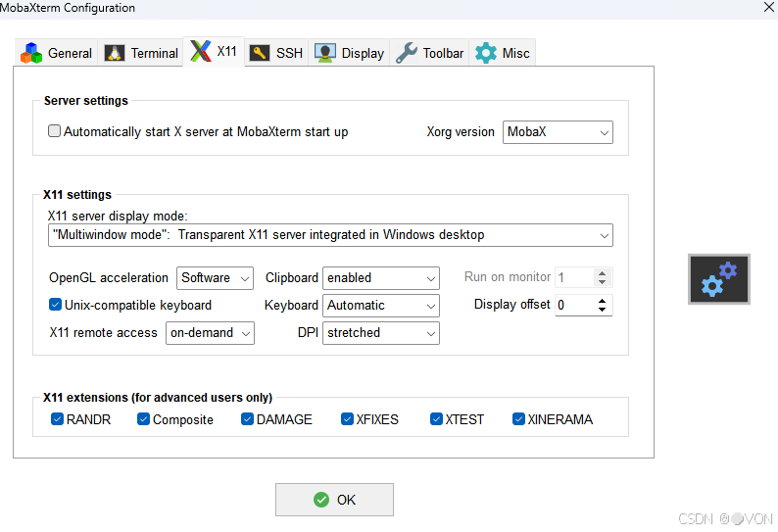This screenshot has height=532, width=778.
Task: Toggle the XTEST extension checkbox
Action: click(x=436, y=419)
